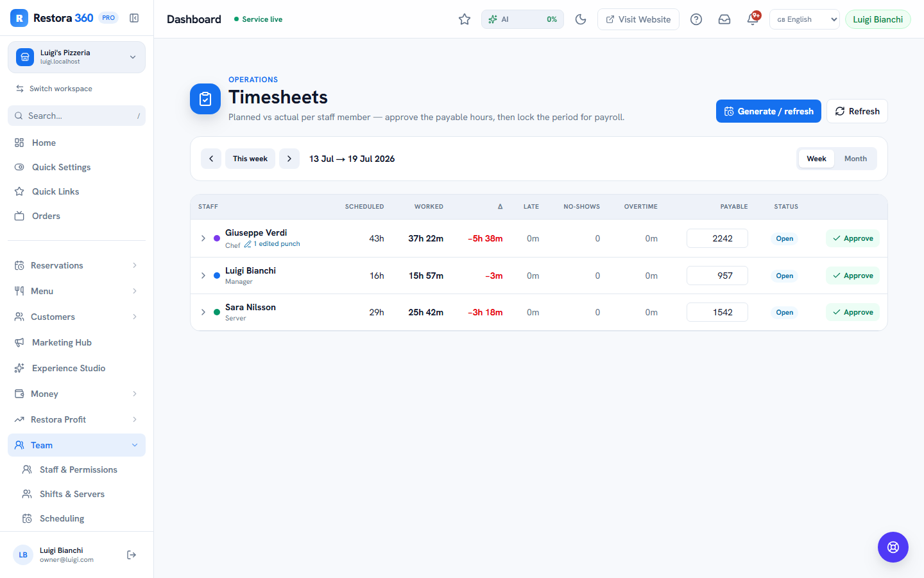
Task: Open the help question mark icon
Action: coord(696,19)
